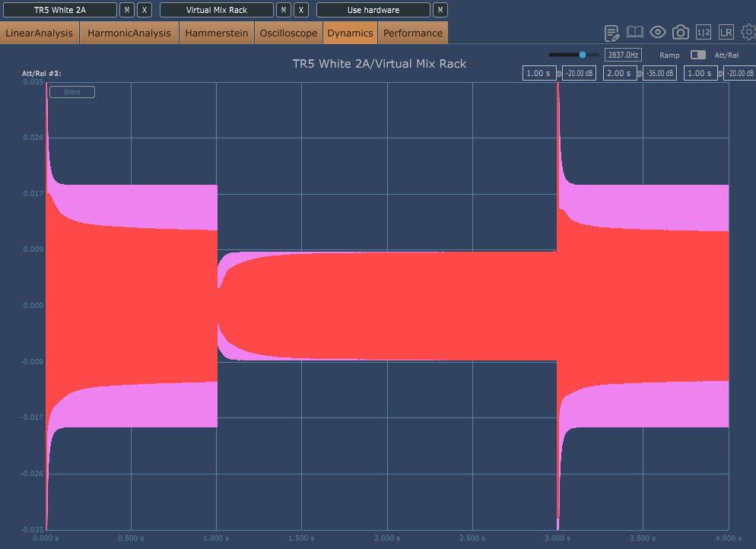This screenshot has height=549, width=756.
Task: Edit the third segment 1.00 s duration
Action: [x=700, y=73]
